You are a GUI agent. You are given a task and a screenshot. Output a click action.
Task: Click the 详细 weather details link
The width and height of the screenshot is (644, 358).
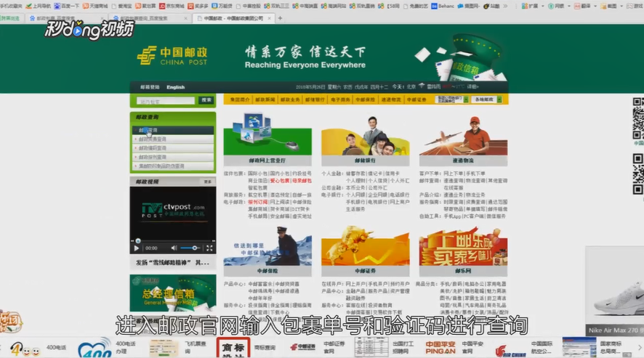(x=472, y=86)
